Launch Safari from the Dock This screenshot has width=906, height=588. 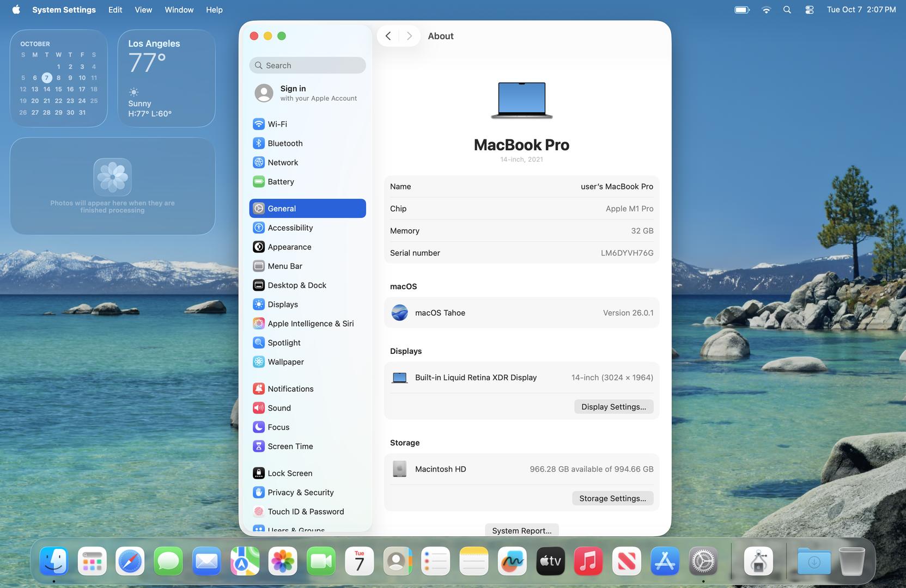[x=130, y=561]
